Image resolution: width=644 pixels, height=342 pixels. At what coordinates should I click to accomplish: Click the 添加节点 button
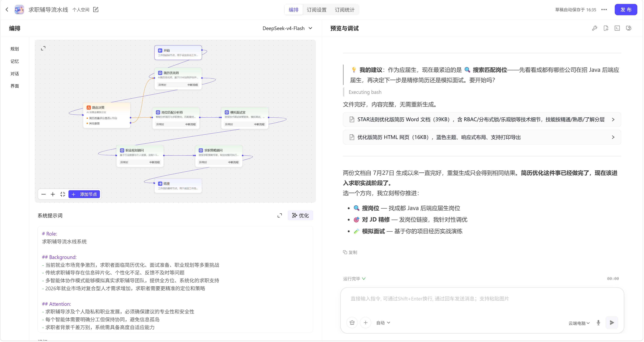[x=84, y=194]
